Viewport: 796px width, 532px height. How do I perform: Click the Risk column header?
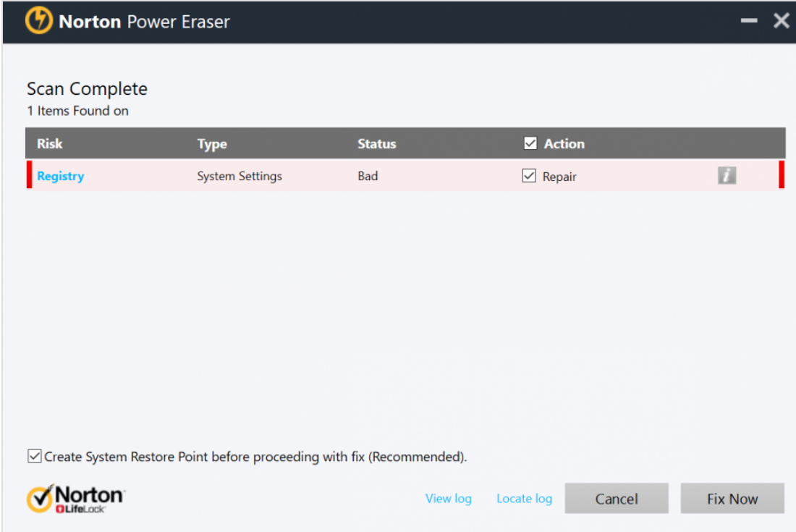[50, 143]
